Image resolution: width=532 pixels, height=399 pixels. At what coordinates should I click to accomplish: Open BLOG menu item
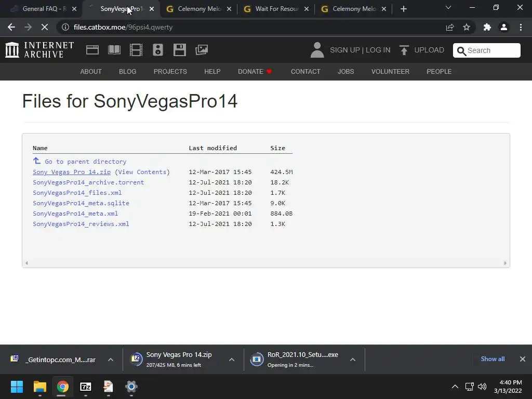(x=128, y=72)
